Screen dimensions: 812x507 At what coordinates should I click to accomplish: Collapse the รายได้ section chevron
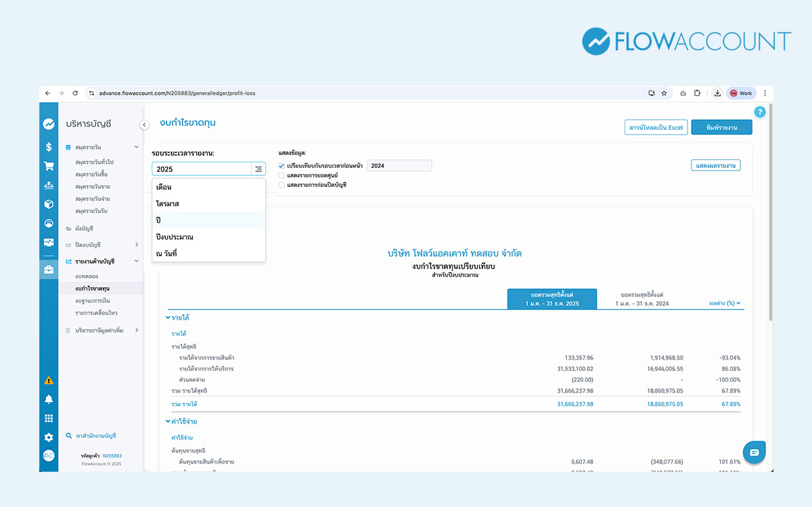(x=168, y=317)
